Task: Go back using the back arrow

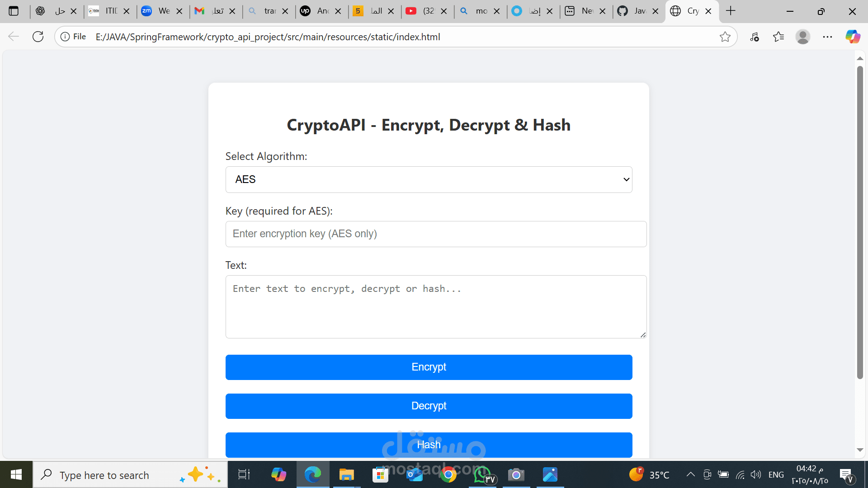Action: coord(14,37)
